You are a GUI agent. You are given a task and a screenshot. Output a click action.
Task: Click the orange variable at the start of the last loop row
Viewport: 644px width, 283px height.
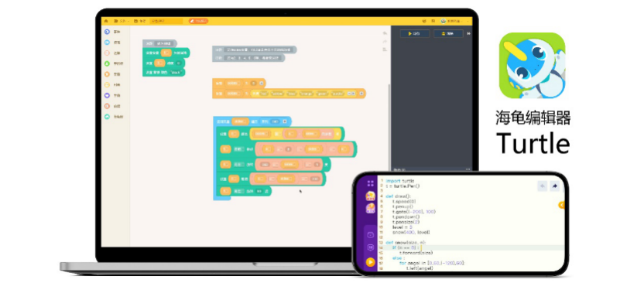tap(226, 191)
